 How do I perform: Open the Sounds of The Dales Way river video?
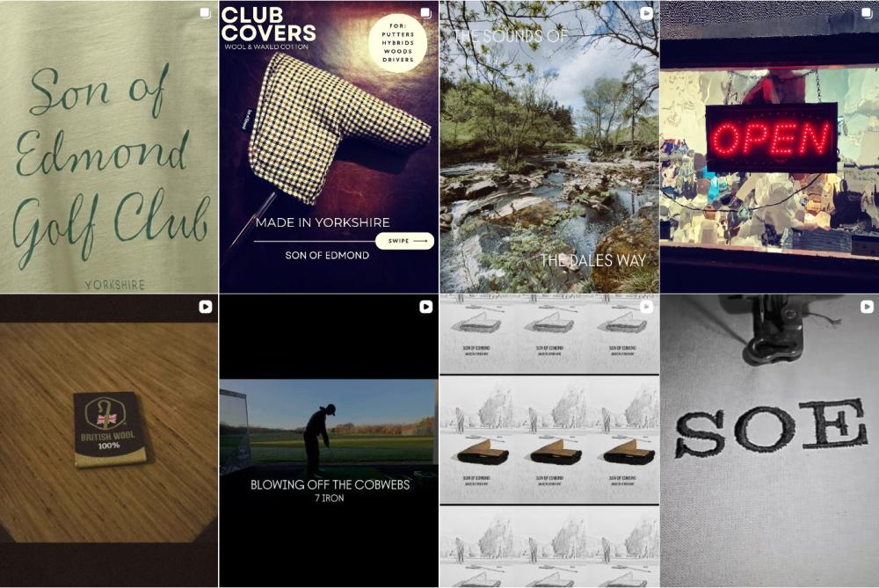(x=549, y=146)
